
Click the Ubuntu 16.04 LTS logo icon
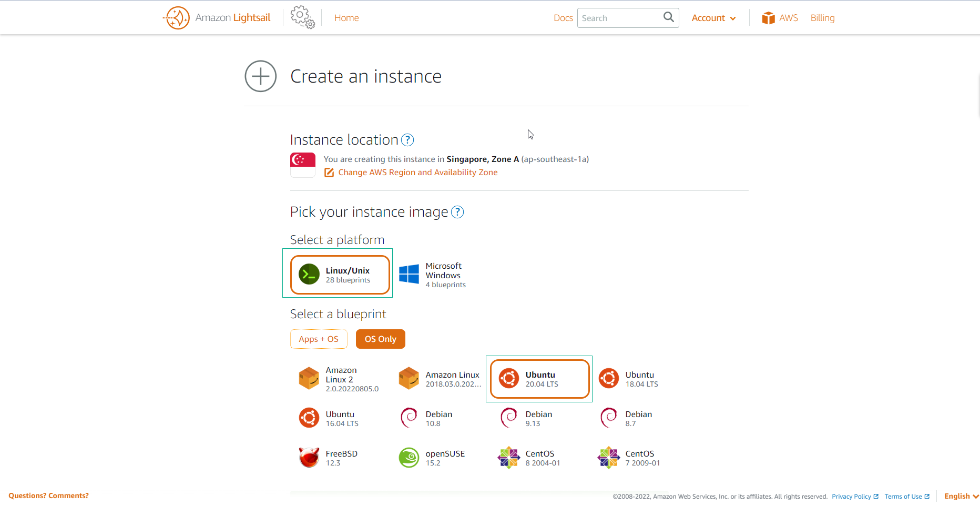(309, 418)
